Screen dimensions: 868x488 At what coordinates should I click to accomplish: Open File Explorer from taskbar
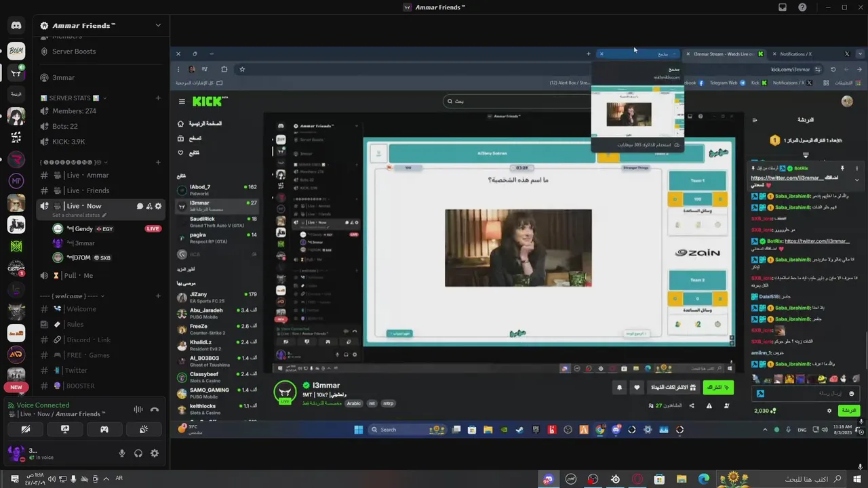click(x=682, y=479)
